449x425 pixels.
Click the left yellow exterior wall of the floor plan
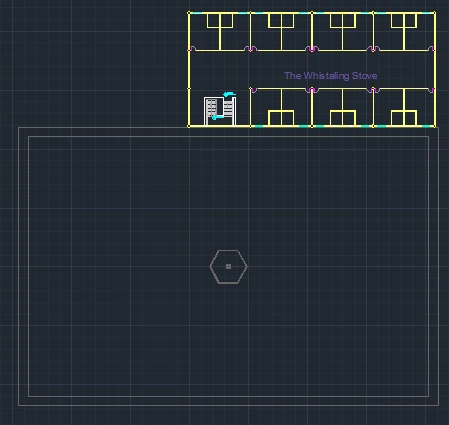(189, 69)
